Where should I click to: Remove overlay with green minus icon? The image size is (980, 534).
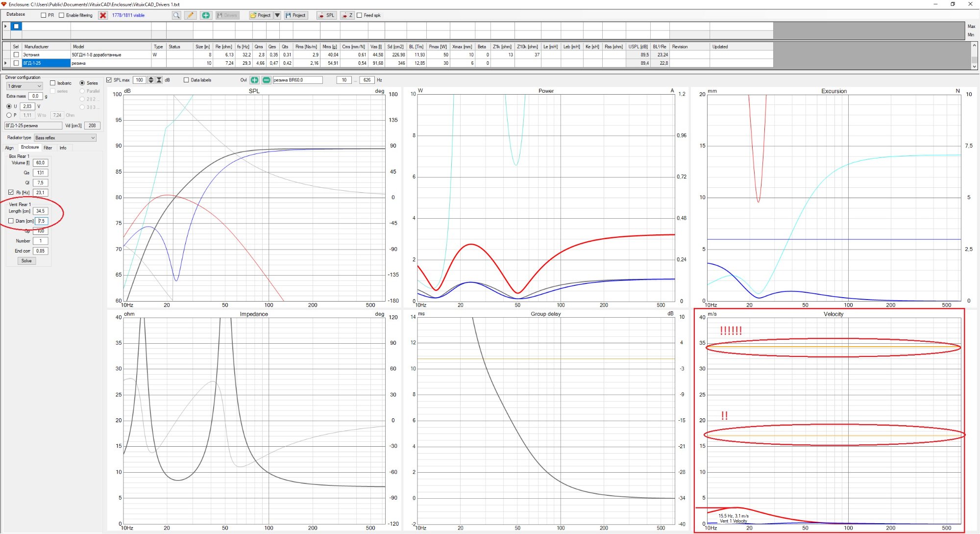point(266,80)
